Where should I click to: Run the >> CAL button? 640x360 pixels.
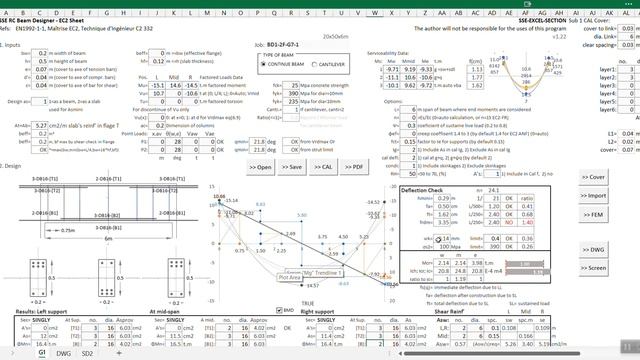323,167
